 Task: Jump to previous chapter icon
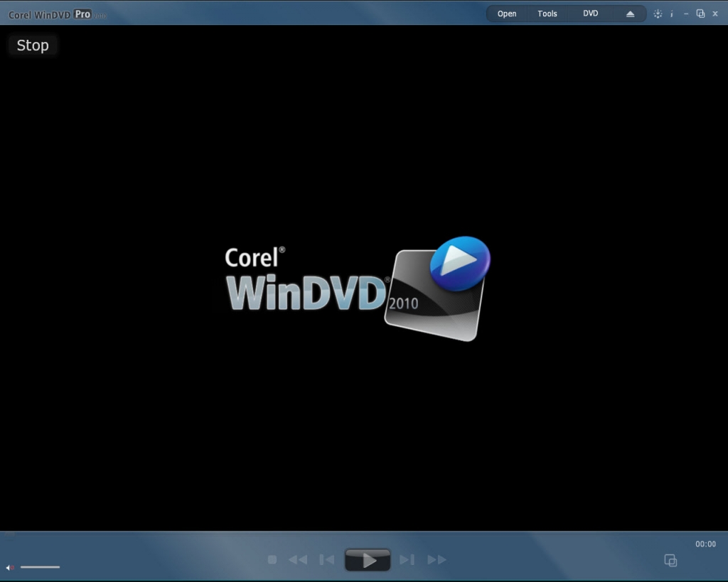click(326, 560)
